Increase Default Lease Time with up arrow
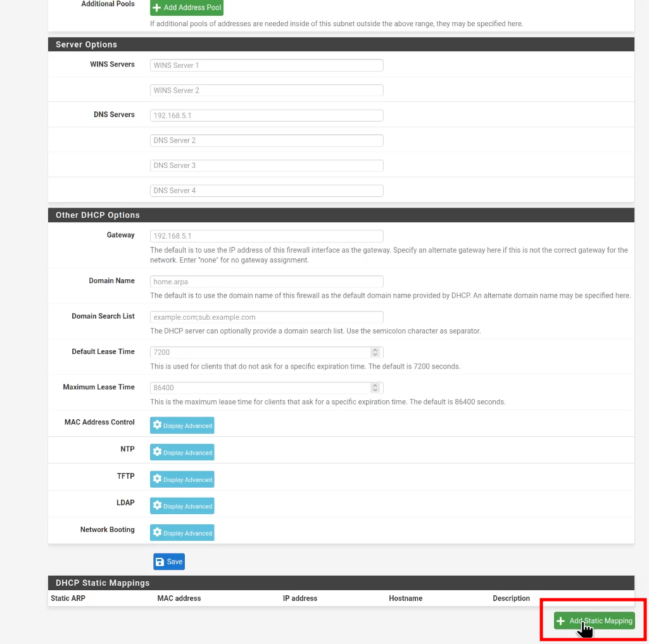Viewport: 649px width, 644px height. click(375, 350)
